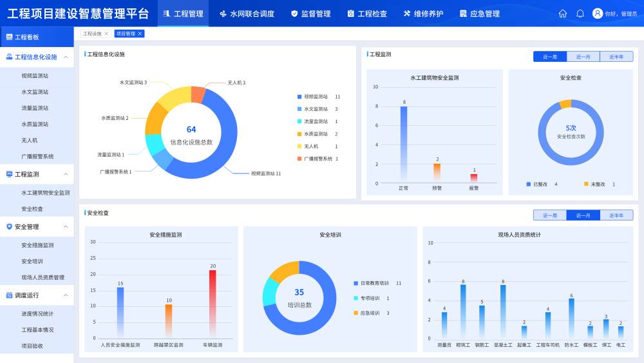Click the 维修养护 wrench icon

[407, 14]
